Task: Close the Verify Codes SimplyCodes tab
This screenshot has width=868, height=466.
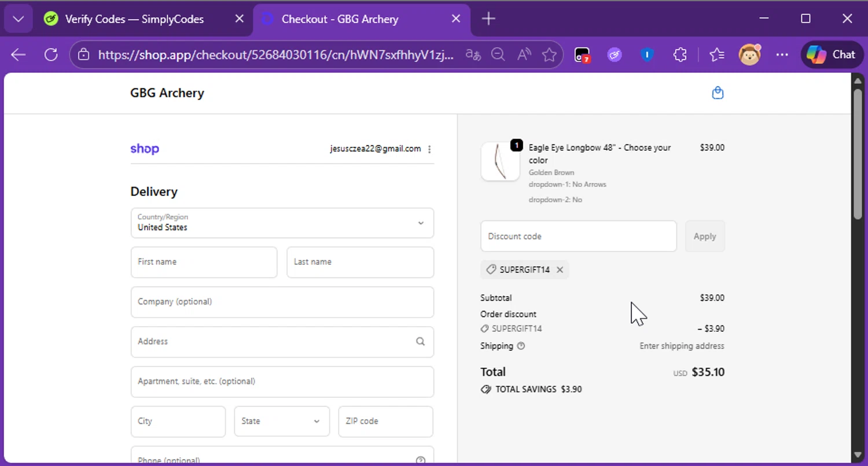Action: (x=239, y=19)
